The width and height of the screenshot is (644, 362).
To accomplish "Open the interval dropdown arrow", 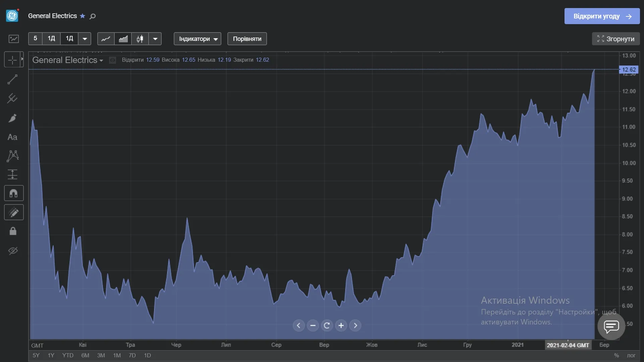I will pos(85,39).
